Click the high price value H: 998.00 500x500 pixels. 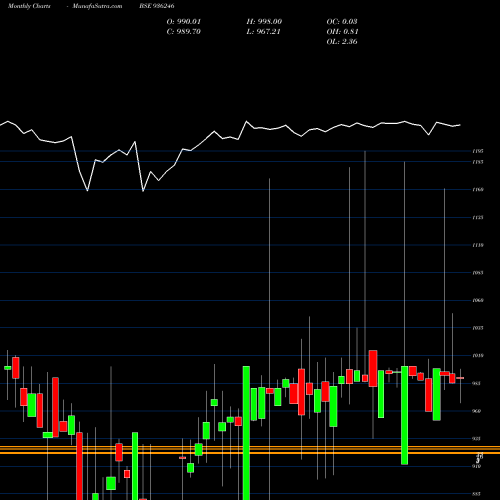264,22
